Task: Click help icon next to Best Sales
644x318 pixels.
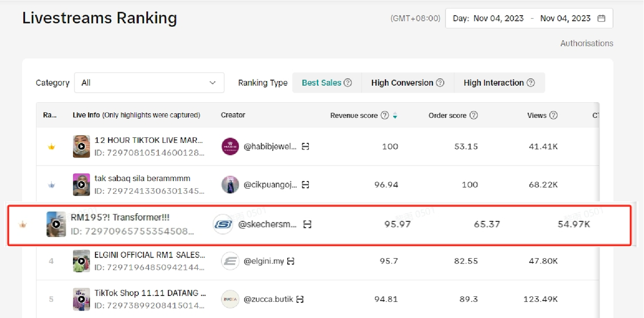Action: point(348,83)
